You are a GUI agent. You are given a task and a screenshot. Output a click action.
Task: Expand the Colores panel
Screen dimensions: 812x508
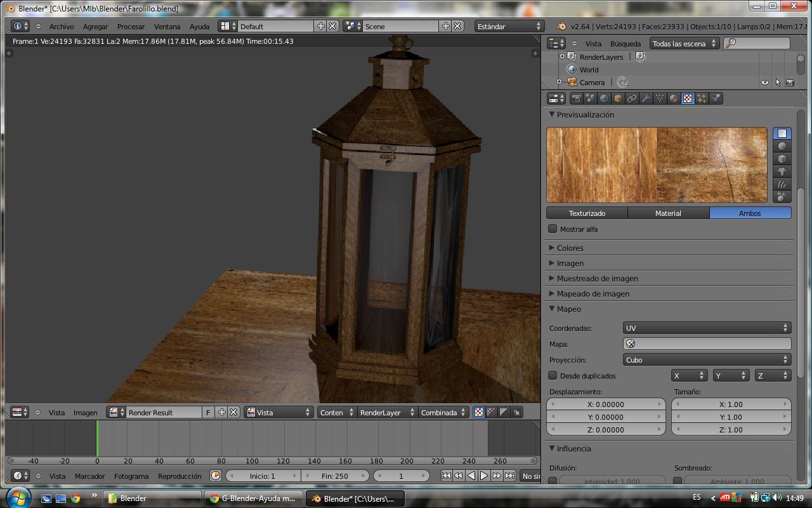point(570,248)
